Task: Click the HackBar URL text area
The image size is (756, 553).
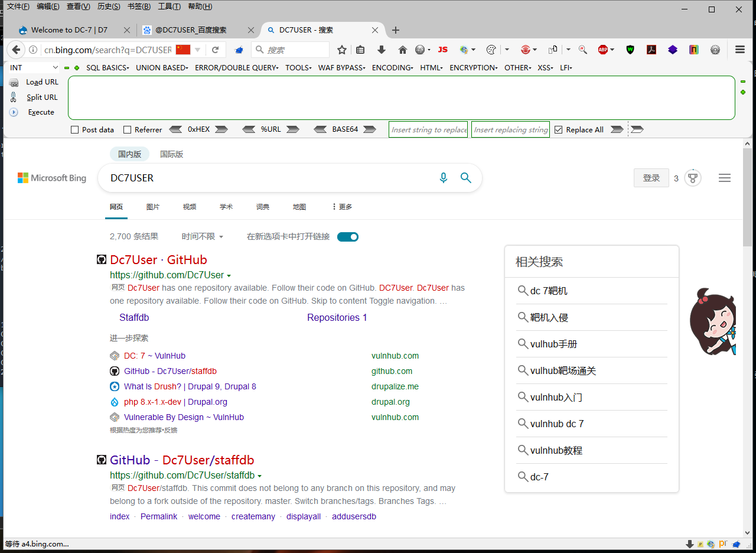Action: [402, 98]
